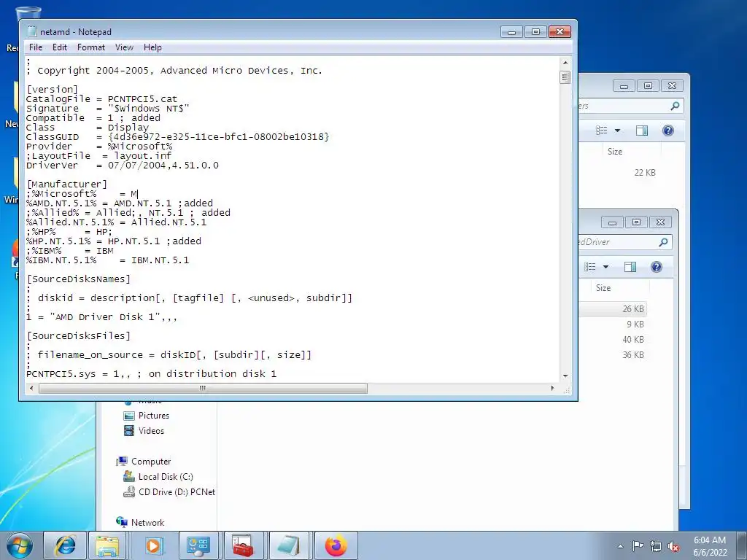The height and width of the screenshot is (560, 747).
Task: Launch Internet Explorer from the taskbar
Action: pos(65,545)
